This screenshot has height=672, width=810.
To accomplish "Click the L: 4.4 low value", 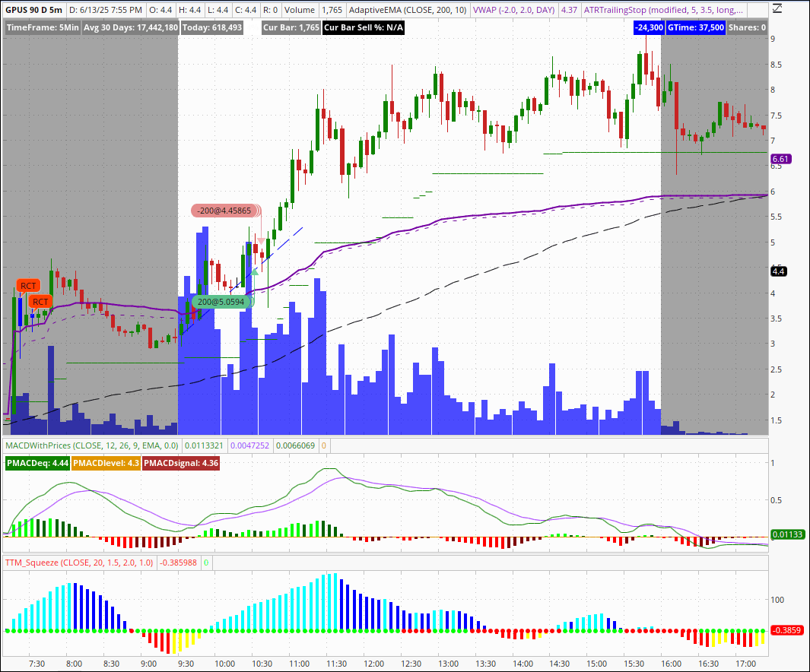I will (217, 10).
